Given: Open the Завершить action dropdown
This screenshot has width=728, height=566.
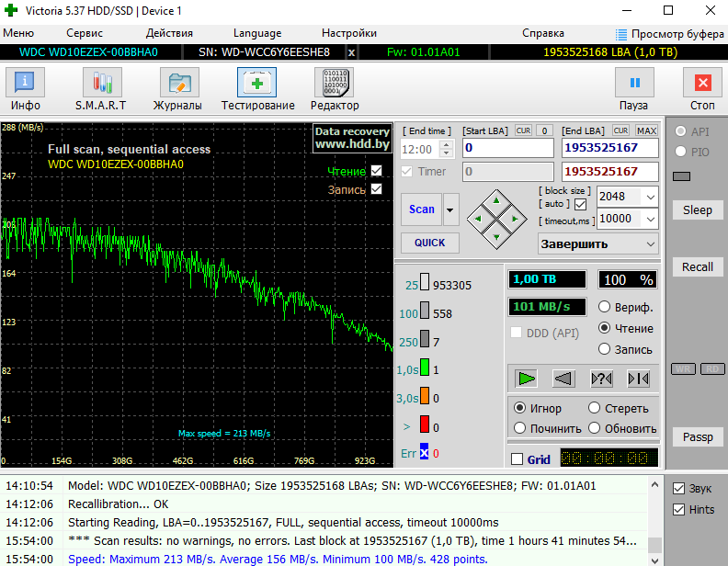Looking at the screenshot, I should pos(649,244).
